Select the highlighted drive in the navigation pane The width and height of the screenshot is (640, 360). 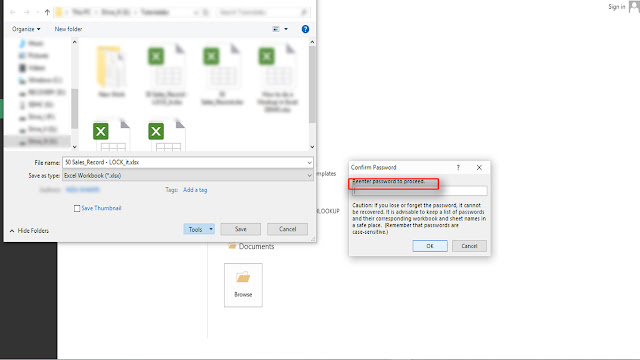click(x=38, y=141)
